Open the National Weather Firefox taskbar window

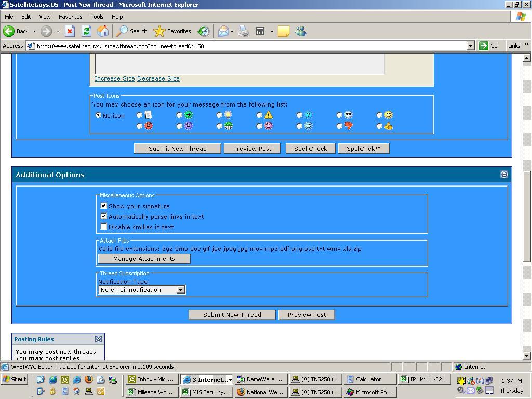tap(261, 392)
